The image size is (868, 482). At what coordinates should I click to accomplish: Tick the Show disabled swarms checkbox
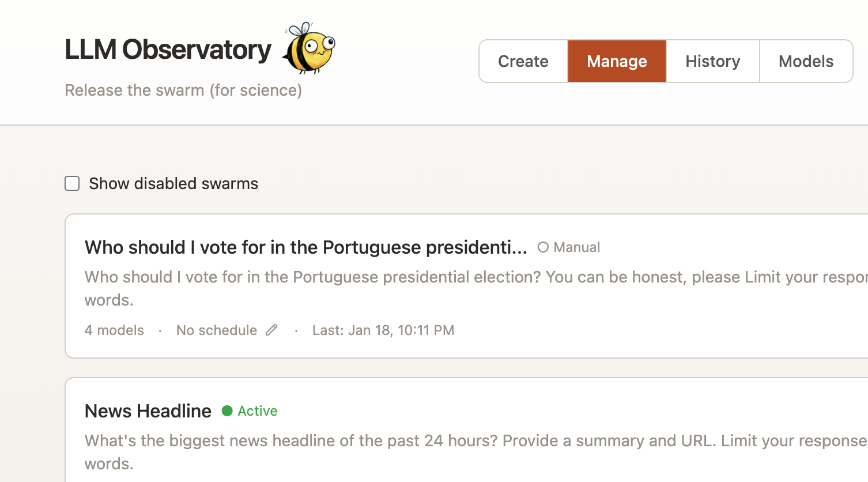pos(72,183)
